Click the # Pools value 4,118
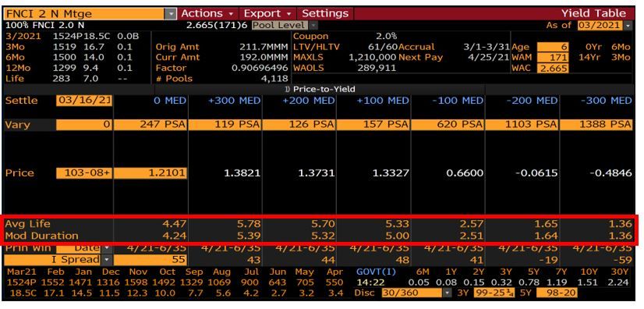 (x=274, y=79)
